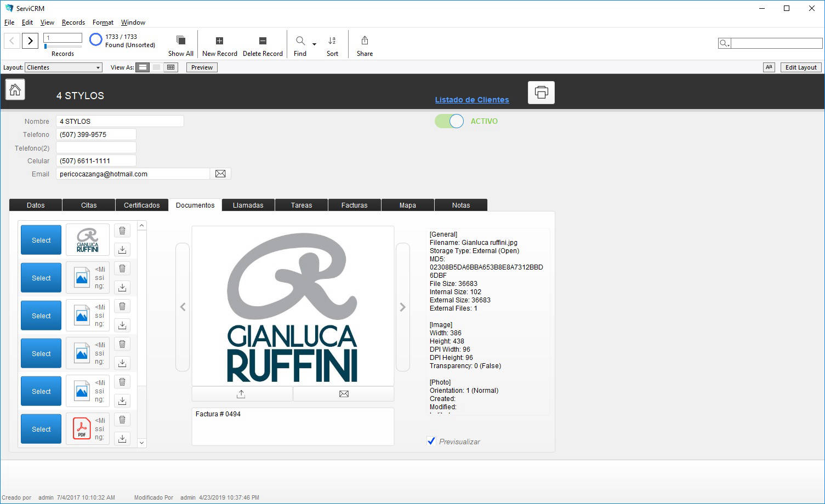Open the Records menu
The width and height of the screenshot is (825, 504).
[x=73, y=22]
